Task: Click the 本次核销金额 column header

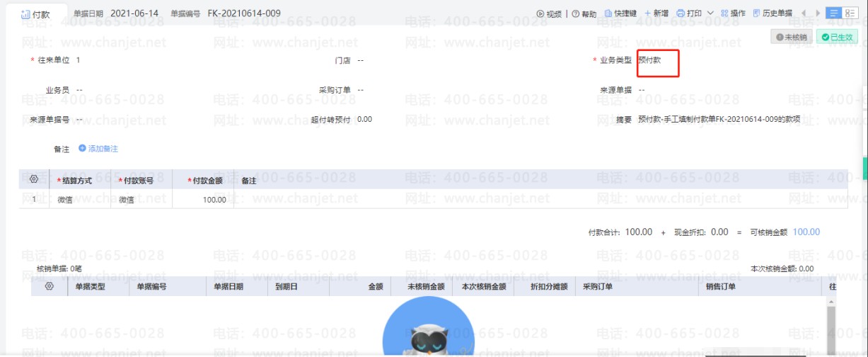Action: pyautogui.click(x=483, y=287)
